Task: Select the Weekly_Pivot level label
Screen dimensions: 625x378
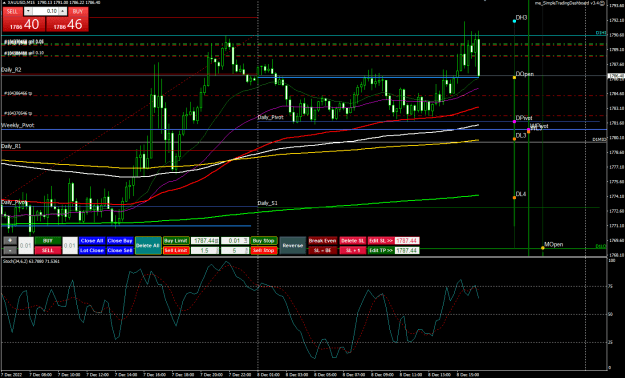Action: pyautogui.click(x=18, y=125)
